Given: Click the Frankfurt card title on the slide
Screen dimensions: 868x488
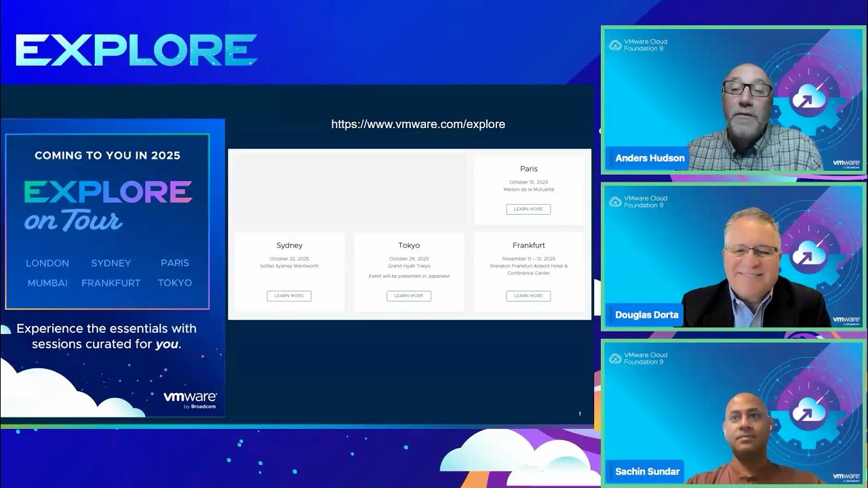Looking at the screenshot, I should pyautogui.click(x=528, y=245).
